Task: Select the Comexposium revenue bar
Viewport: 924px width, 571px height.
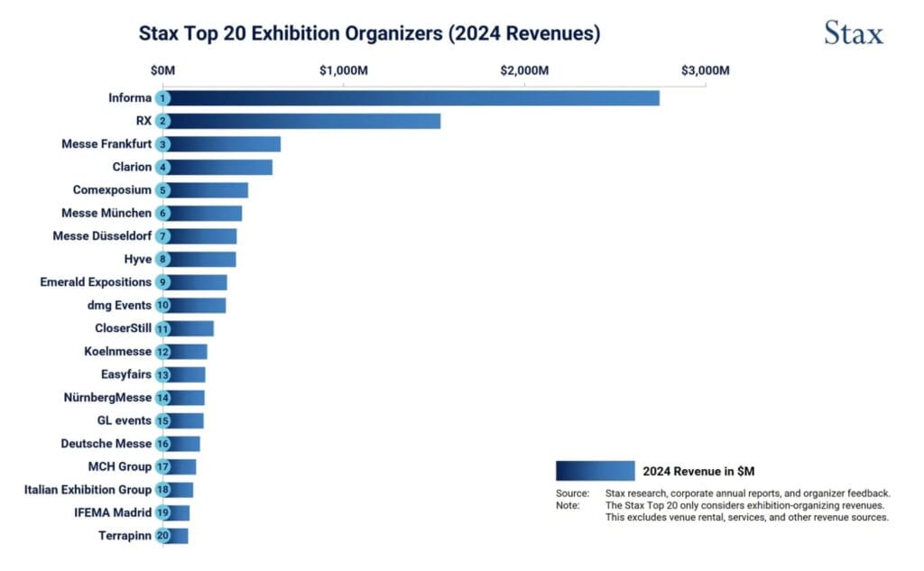Action: (206, 190)
